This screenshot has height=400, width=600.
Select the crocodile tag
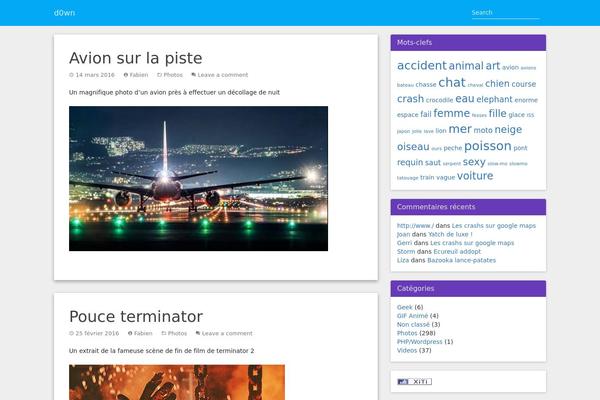click(439, 100)
